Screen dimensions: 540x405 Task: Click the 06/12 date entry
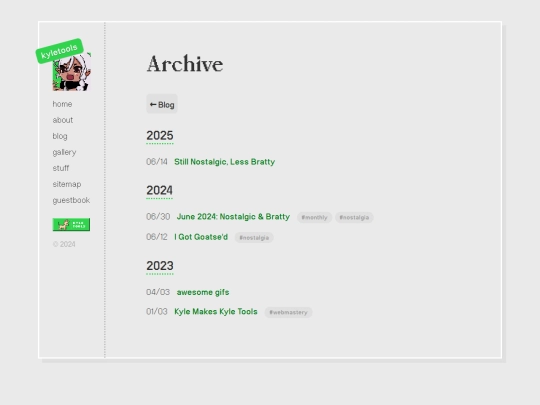[x=157, y=237]
